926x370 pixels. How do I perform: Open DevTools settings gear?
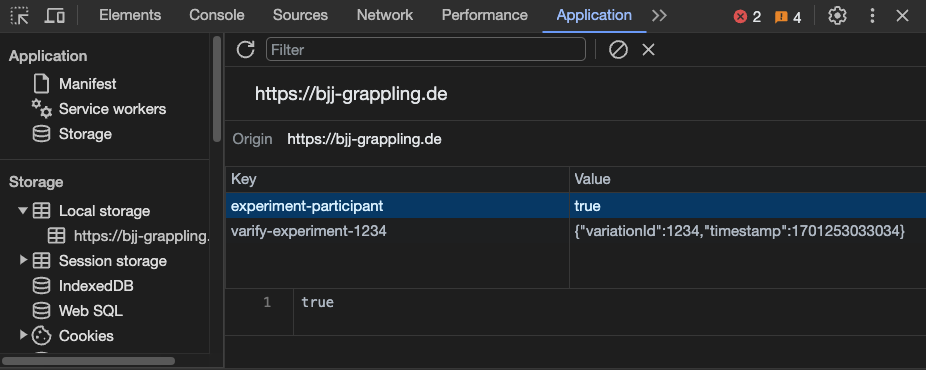pos(837,16)
